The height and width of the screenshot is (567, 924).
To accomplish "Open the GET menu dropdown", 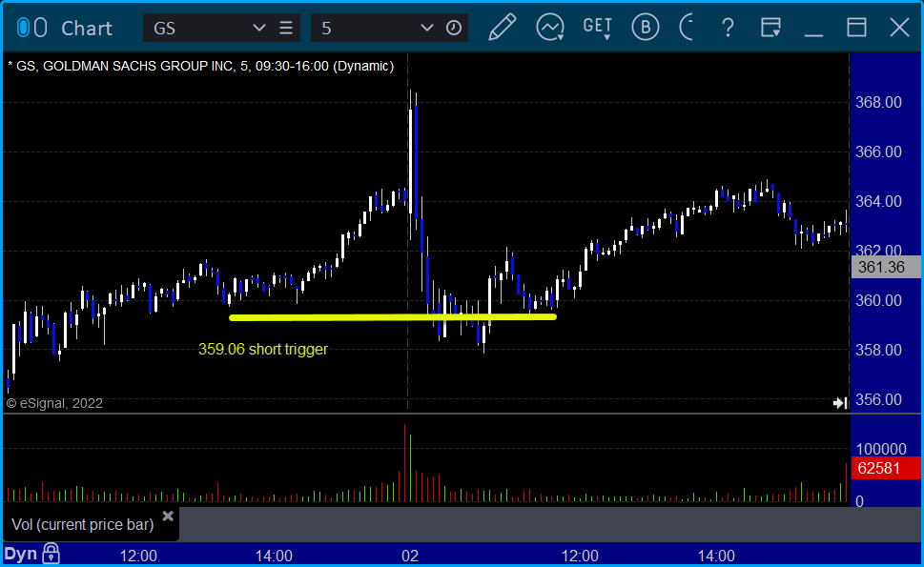I will coord(598,27).
